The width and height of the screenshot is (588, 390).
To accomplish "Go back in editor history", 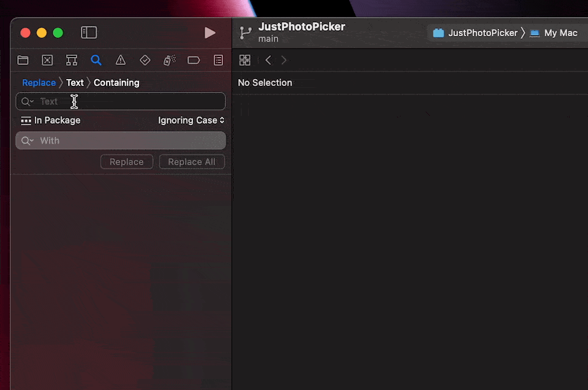I will coord(268,60).
